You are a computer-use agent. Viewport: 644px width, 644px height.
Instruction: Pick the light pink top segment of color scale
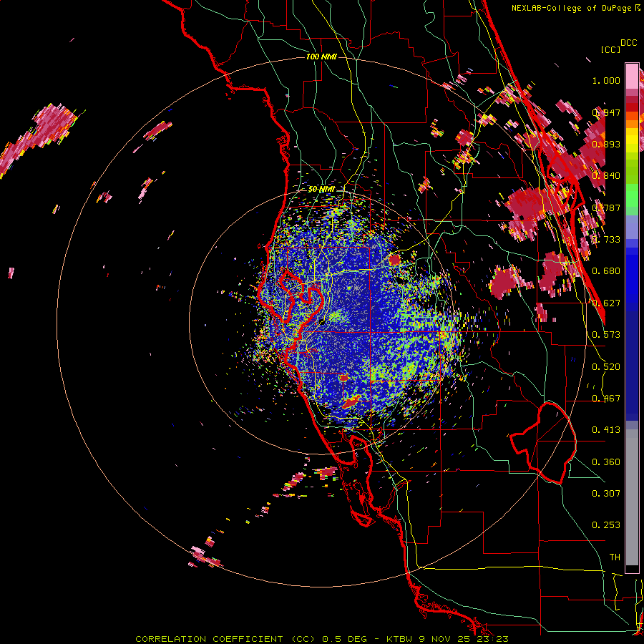[632, 77]
